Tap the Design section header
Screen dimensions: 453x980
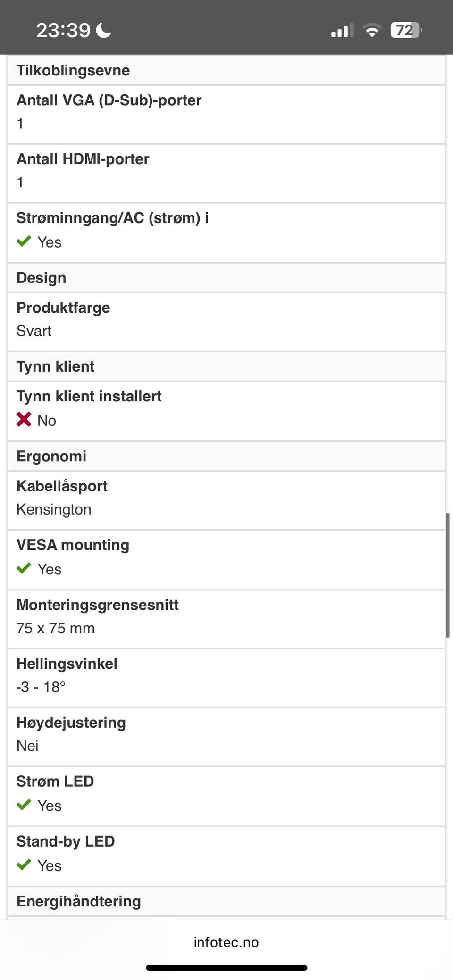click(42, 278)
